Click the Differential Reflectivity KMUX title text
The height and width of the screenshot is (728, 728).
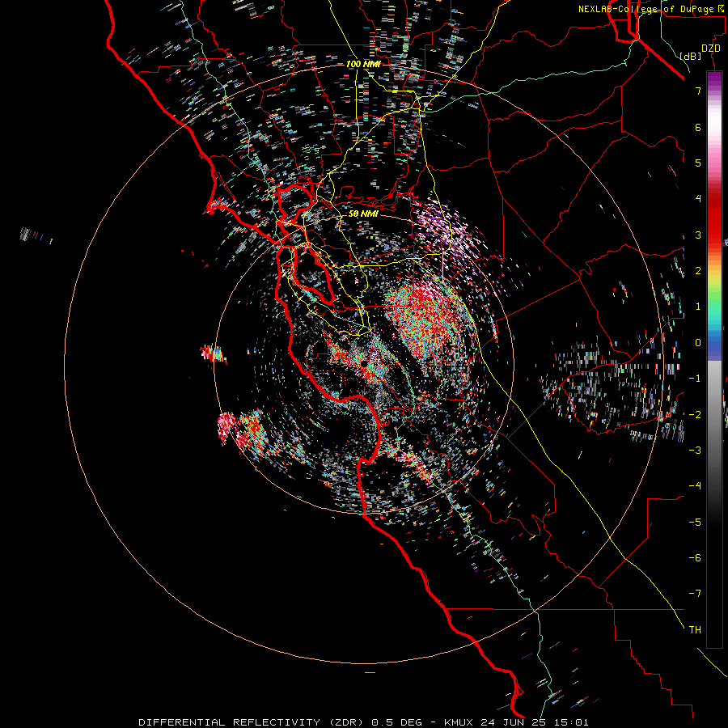coord(363,722)
